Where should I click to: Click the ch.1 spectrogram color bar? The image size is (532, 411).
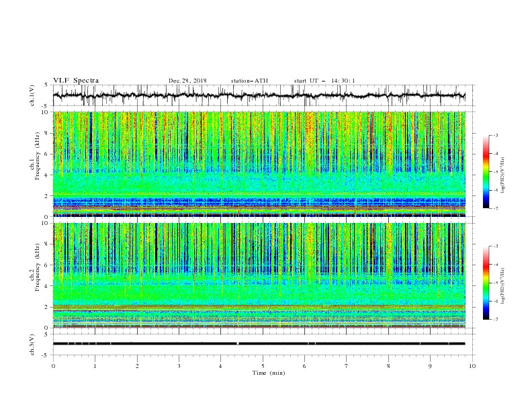(486, 172)
